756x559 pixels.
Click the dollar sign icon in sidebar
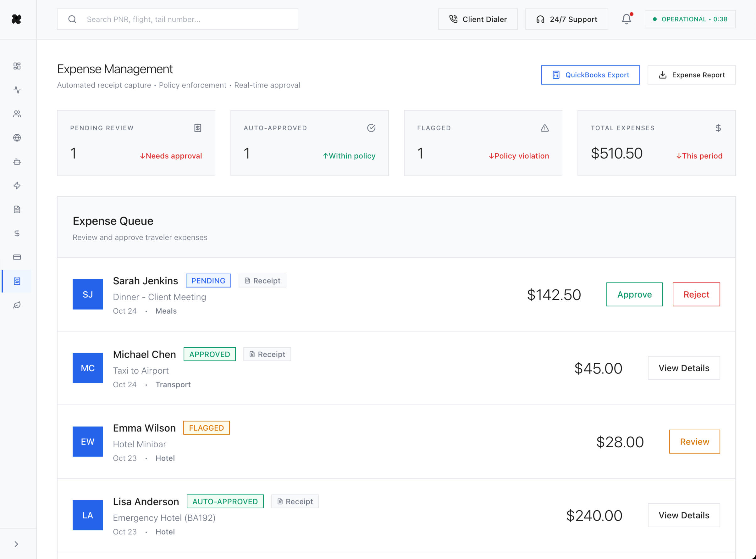click(x=17, y=233)
